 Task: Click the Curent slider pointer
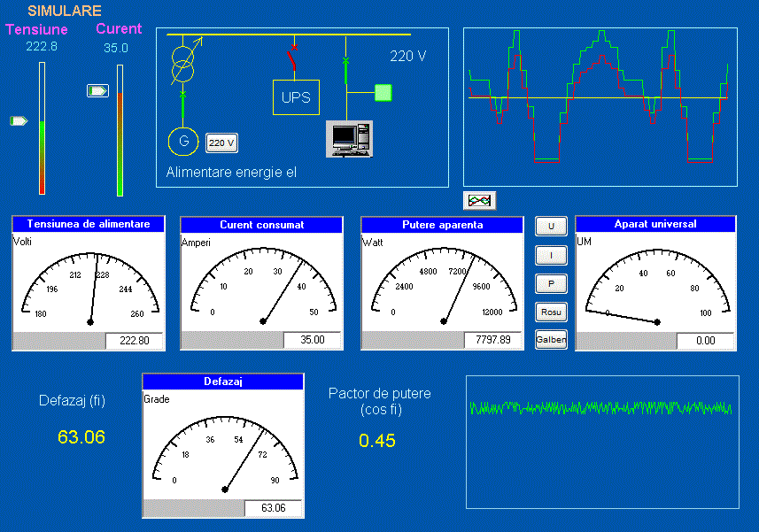coord(97,90)
